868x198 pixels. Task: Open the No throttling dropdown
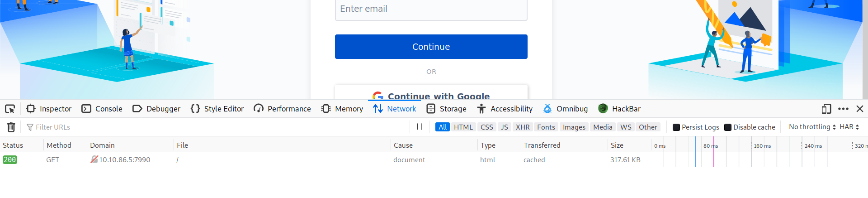click(x=812, y=127)
